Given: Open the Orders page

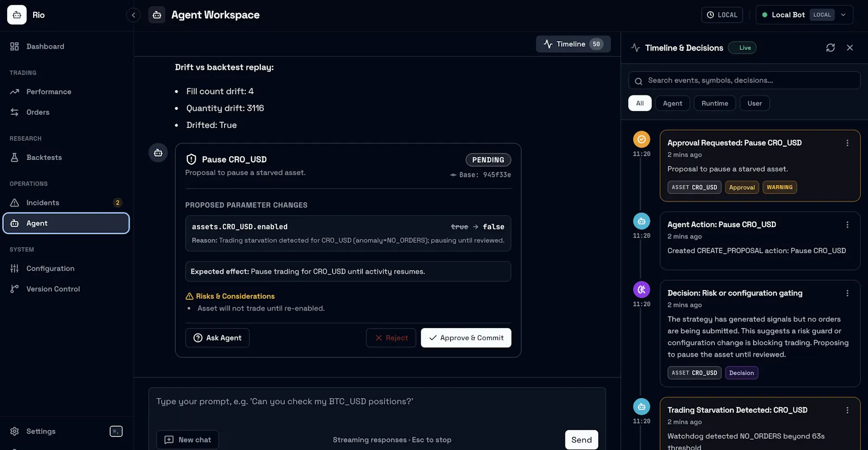Looking at the screenshot, I should pos(66,112).
